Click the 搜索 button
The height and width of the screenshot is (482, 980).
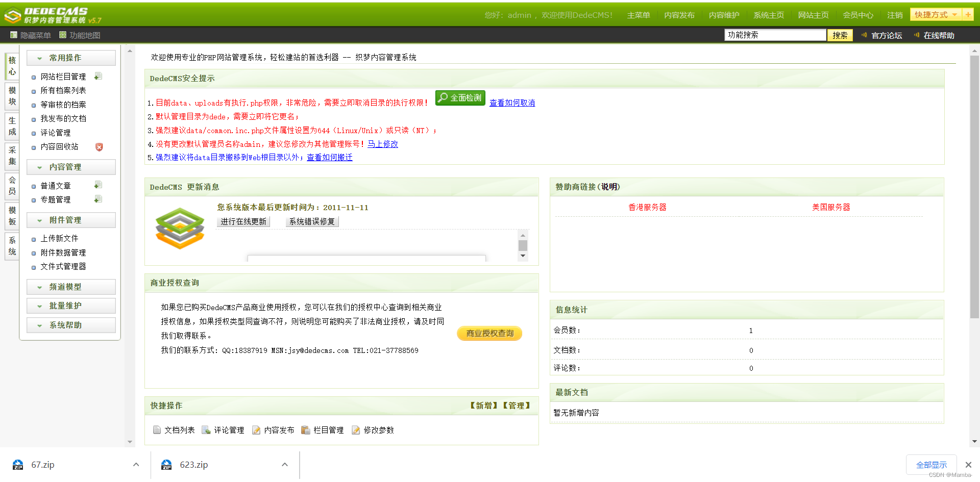(x=840, y=35)
